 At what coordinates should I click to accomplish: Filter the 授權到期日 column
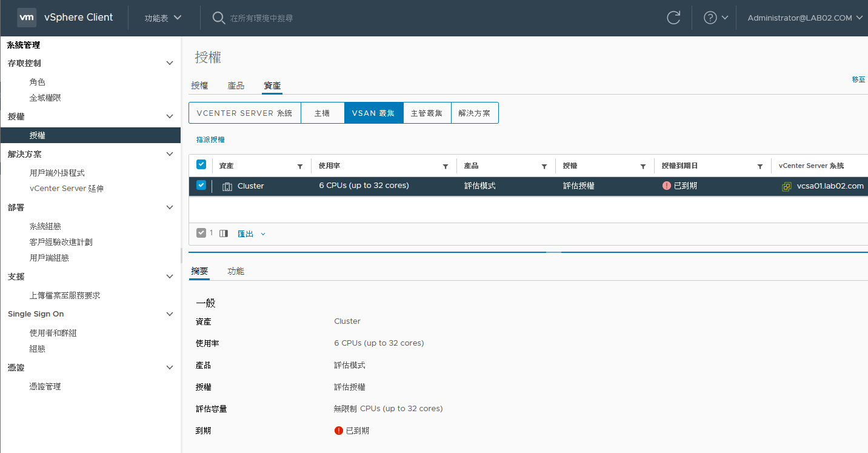[x=760, y=166]
